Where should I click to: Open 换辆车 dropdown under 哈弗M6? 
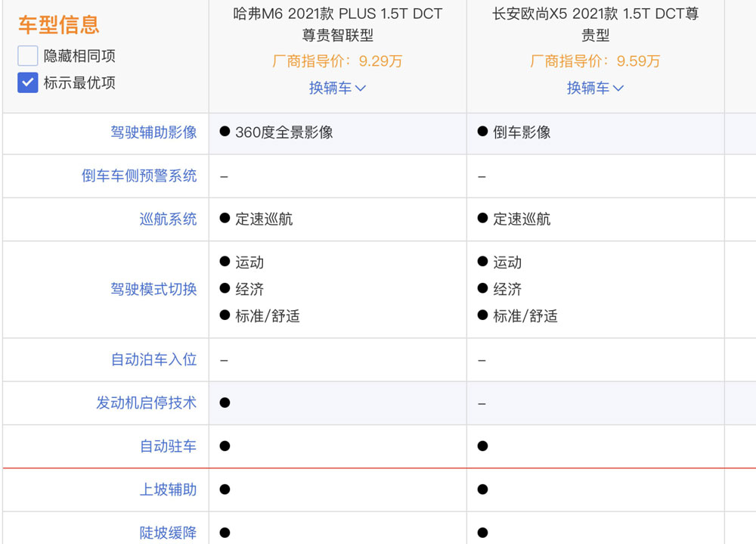click(337, 88)
